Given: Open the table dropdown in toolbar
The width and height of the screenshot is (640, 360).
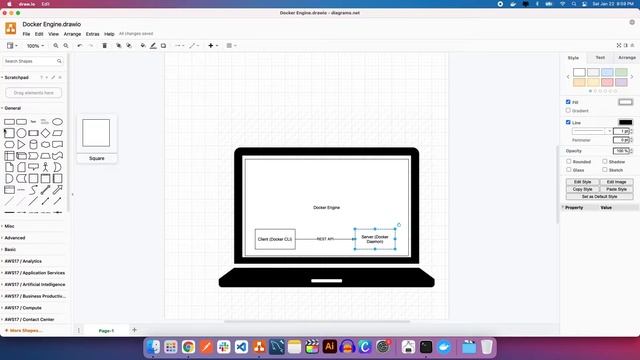Looking at the screenshot, I should click(x=231, y=46).
